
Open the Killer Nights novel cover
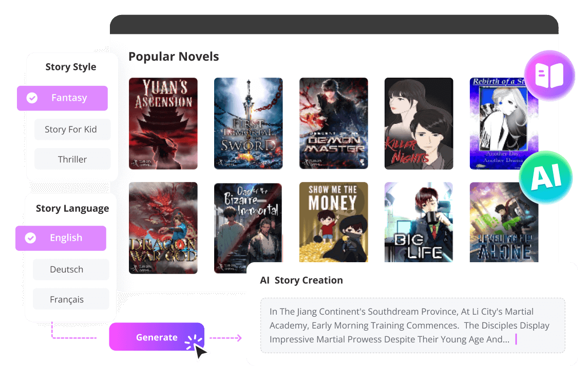419,123
